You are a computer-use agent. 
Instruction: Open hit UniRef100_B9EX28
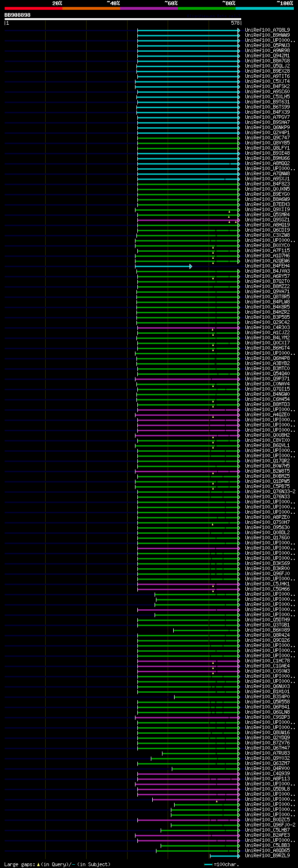click(x=267, y=71)
